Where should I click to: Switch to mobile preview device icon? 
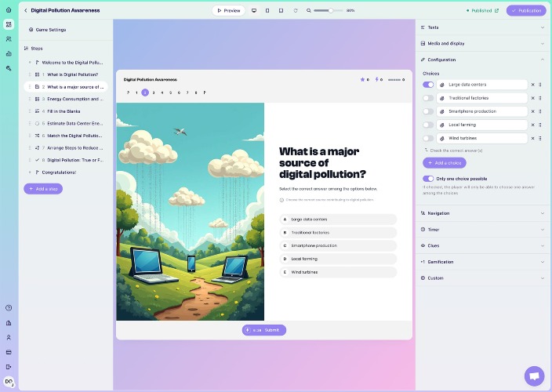(x=267, y=10)
